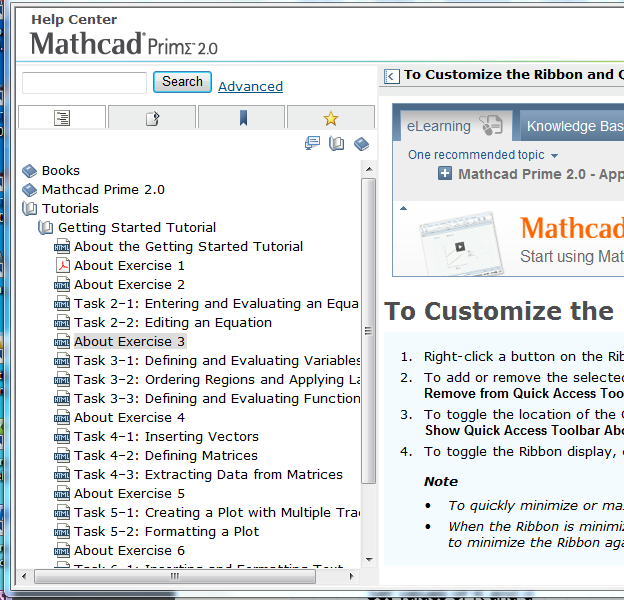Click the Books blue book icon
This screenshot has height=600, width=624.
point(29,171)
